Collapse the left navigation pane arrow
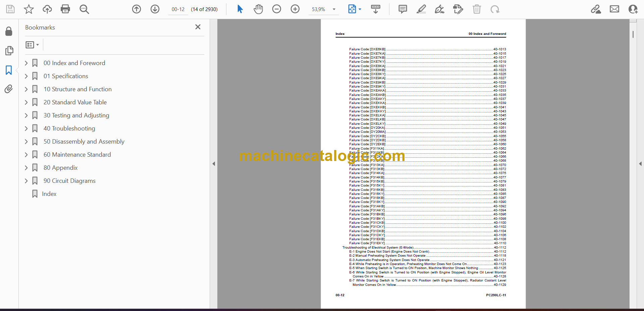Screen dimensions: 644x311 [214, 164]
